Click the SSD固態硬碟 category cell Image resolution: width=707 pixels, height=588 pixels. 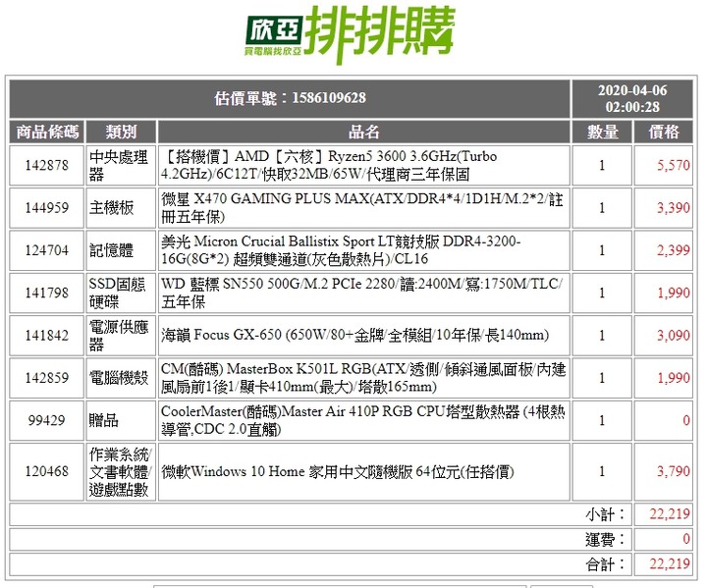click(121, 293)
